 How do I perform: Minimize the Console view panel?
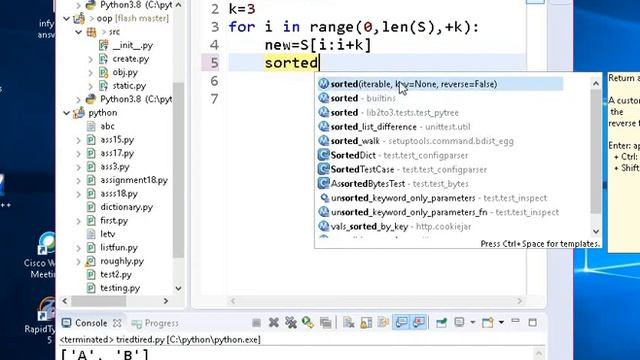pos(516,322)
